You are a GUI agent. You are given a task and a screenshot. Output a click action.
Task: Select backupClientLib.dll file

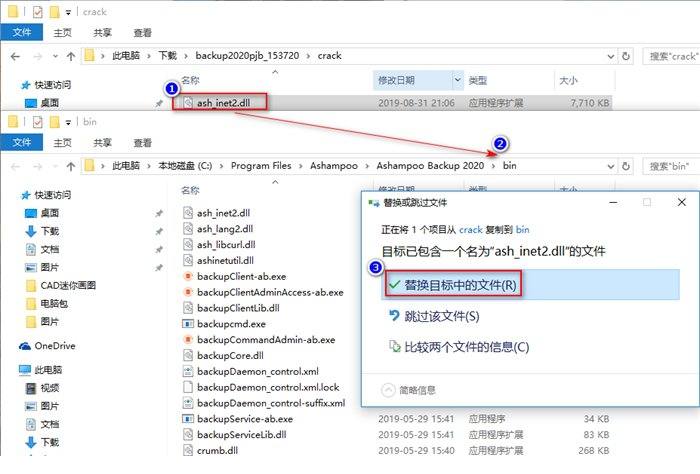click(x=238, y=308)
